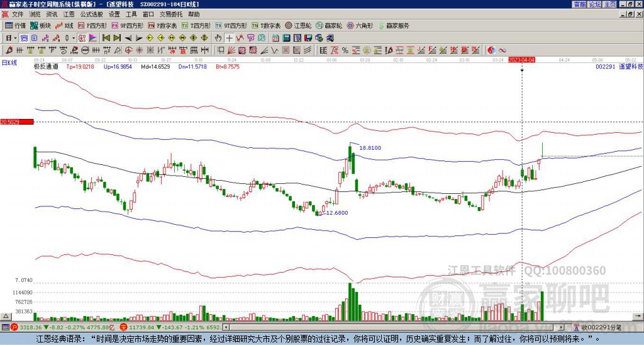Click the horizontal scrollbar left arrow

[226, 327]
